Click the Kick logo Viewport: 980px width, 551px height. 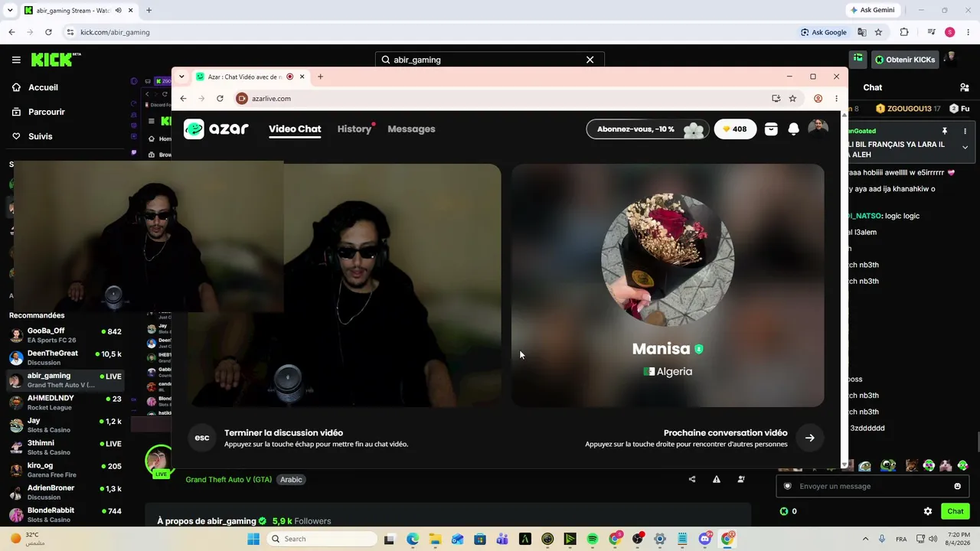(56, 60)
